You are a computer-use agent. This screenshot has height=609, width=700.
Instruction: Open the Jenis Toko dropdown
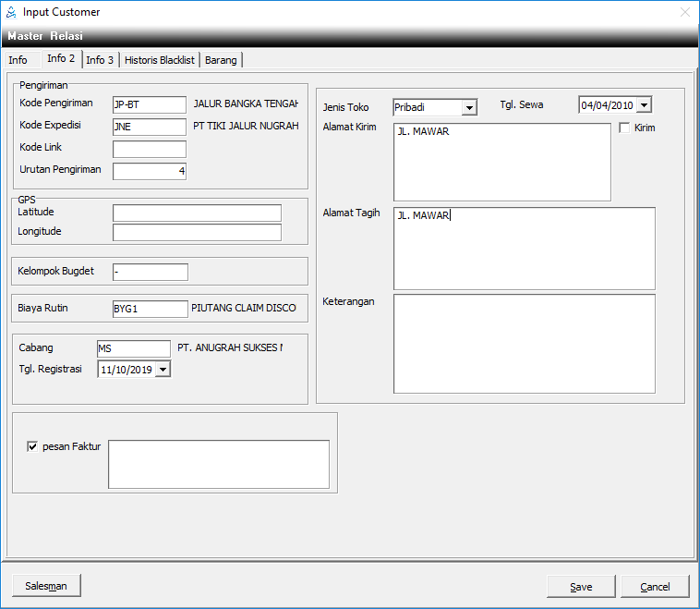(469, 108)
